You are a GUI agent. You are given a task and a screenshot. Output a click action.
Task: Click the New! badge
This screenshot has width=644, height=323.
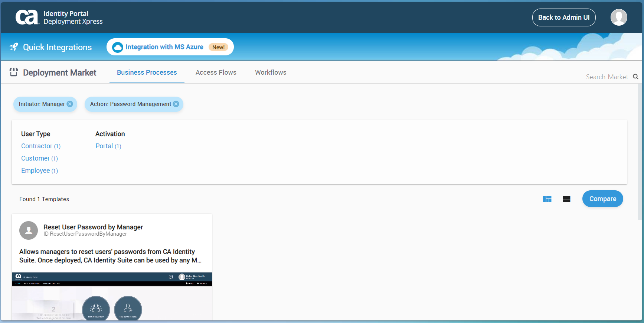(x=218, y=47)
